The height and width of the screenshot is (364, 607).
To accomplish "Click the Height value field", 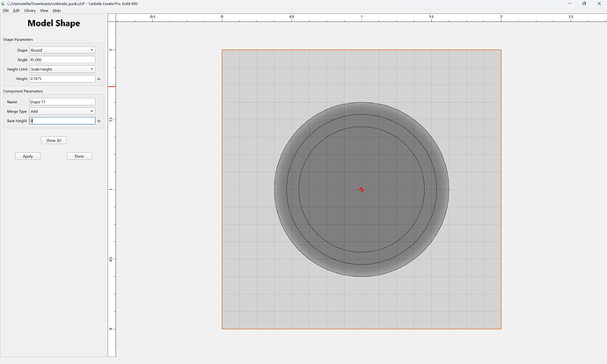I will point(62,78).
